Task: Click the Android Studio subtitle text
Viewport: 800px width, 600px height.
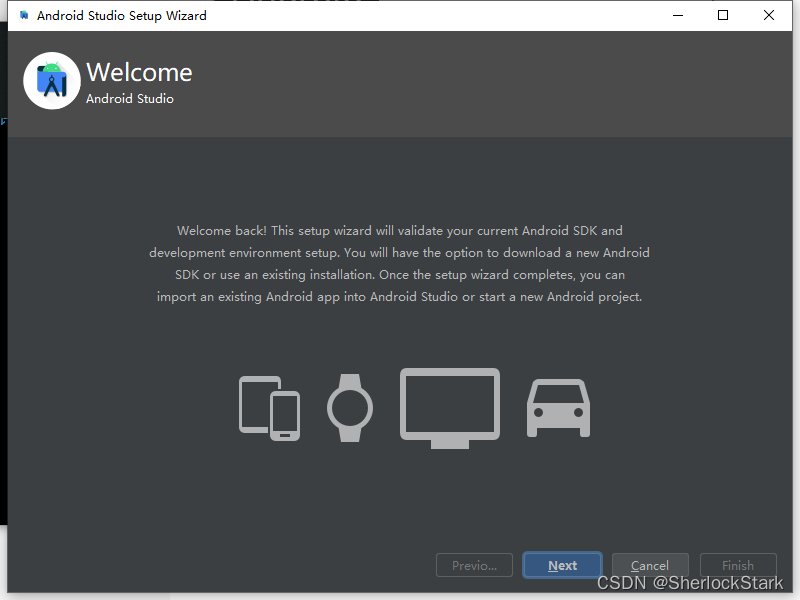Action: click(x=130, y=98)
